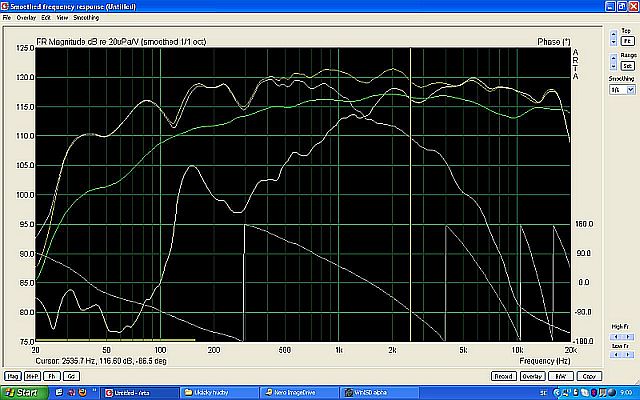640x400 pixels.
Task: Click the Phase axis label at top right
Action: coord(554,42)
